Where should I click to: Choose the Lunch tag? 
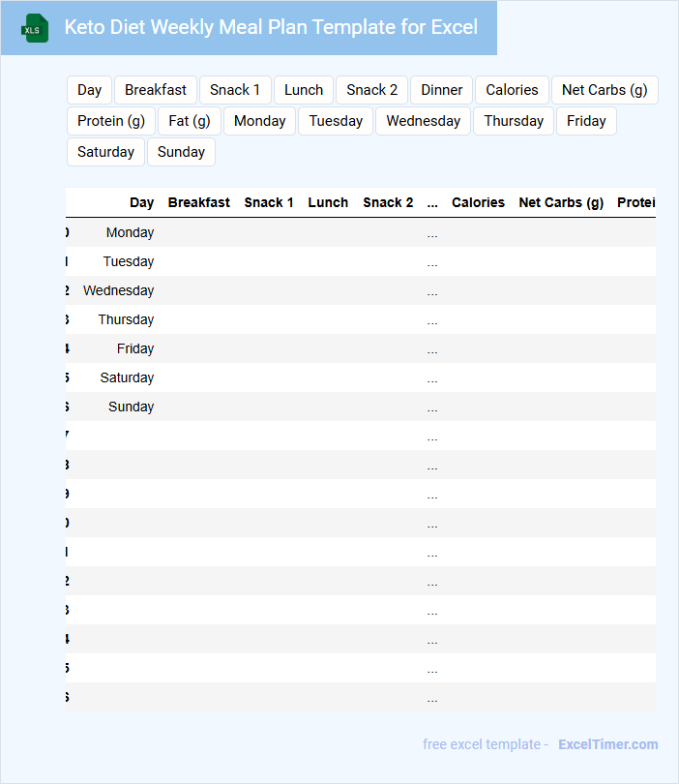(x=304, y=90)
